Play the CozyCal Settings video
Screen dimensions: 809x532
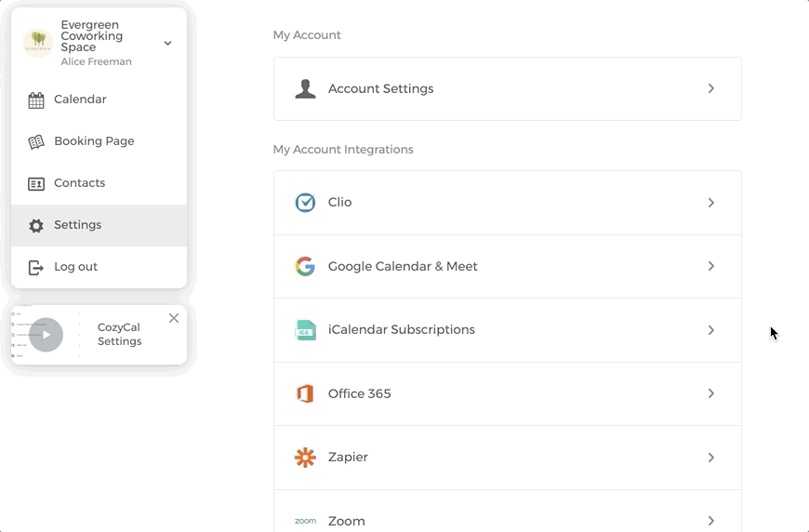tap(46, 335)
